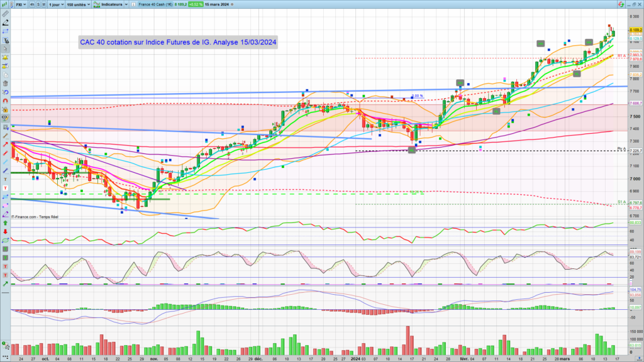Toggle the eye-with-pencil visibility icon

pos(5,118)
